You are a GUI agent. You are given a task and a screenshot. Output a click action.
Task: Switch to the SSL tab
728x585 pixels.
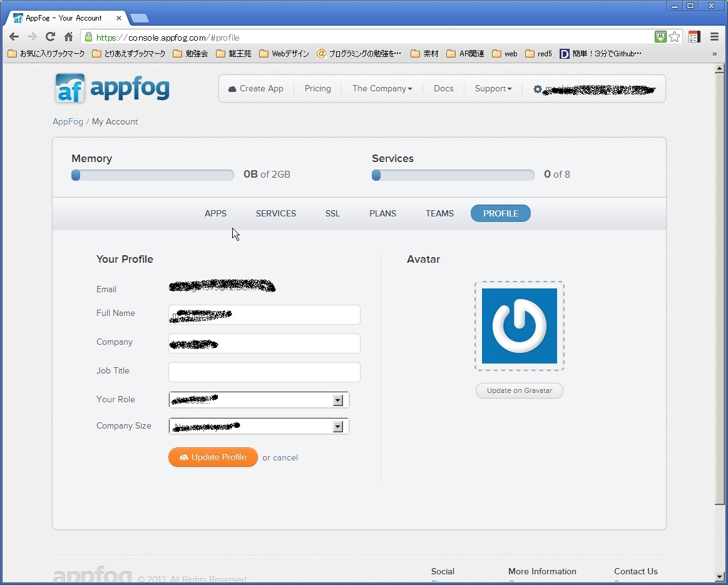pos(332,213)
